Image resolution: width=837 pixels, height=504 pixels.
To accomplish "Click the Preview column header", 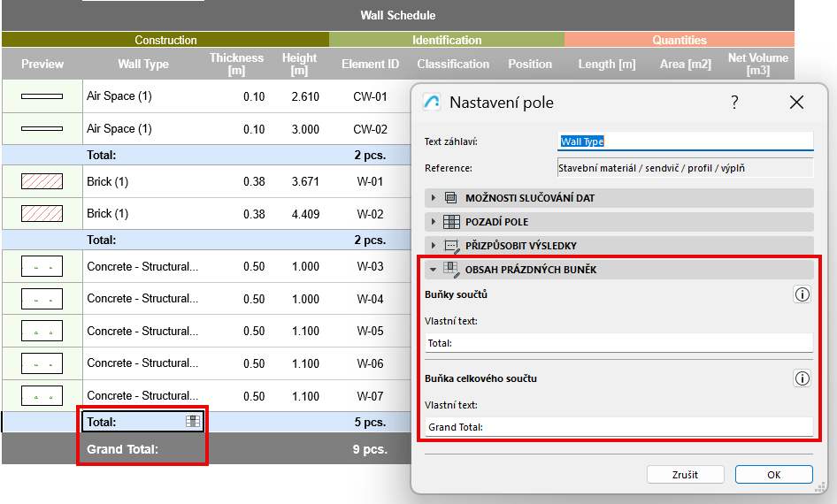I will 42,64.
